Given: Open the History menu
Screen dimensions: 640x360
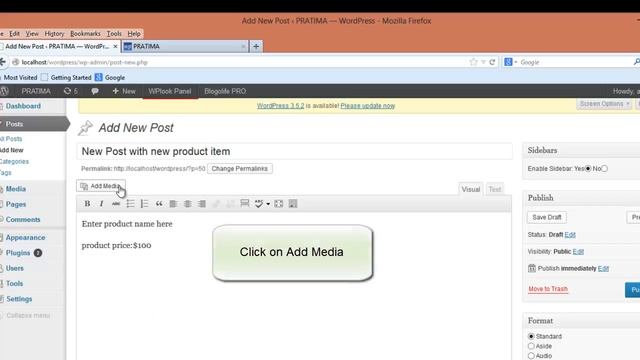Looking at the screenshot, I should click(54, 33).
